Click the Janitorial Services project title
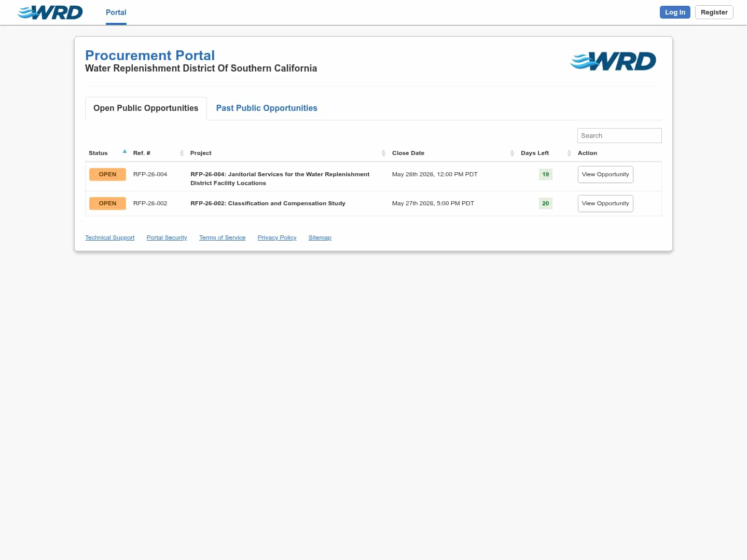747x560 pixels. pyautogui.click(x=280, y=179)
